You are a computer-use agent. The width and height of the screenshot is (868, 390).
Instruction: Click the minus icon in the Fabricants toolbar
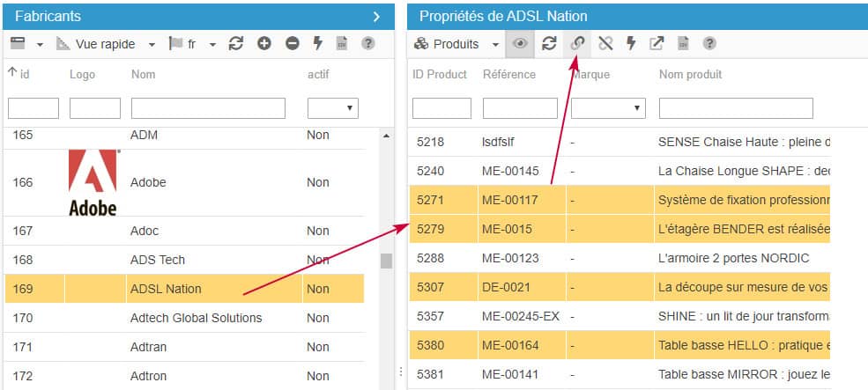click(x=292, y=44)
